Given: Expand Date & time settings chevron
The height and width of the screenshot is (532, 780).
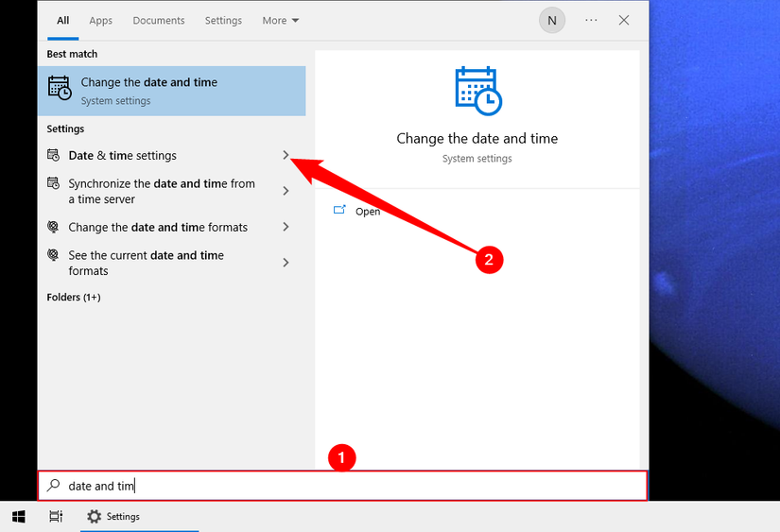Looking at the screenshot, I should tap(286, 155).
